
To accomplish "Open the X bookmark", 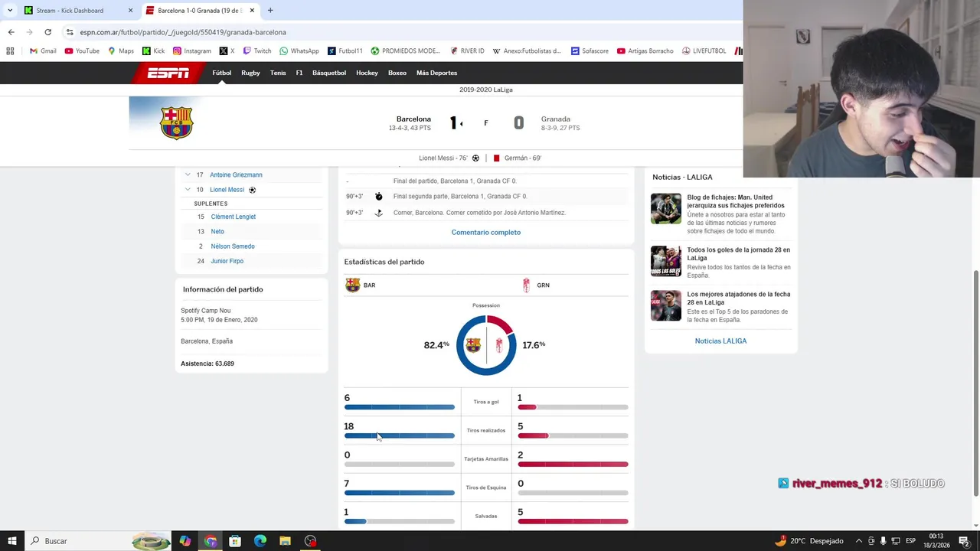I will pos(227,51).
